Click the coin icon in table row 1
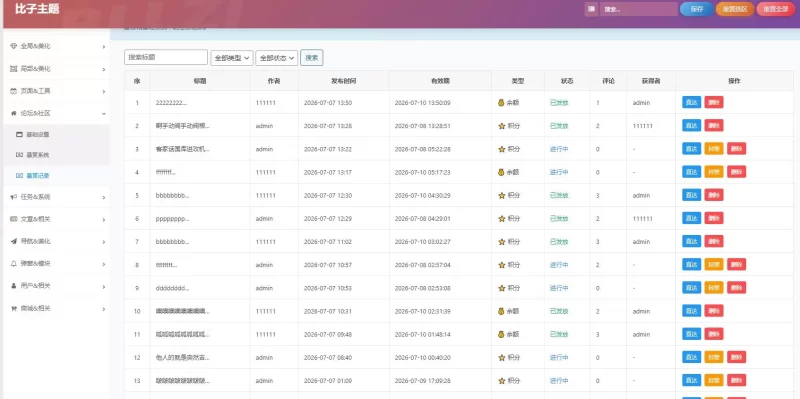Viewport: 800px width, 399px height. (x=501, y=103)
